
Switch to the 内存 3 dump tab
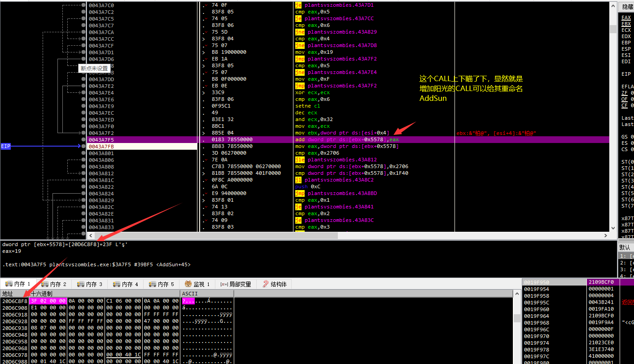point(90,284)
